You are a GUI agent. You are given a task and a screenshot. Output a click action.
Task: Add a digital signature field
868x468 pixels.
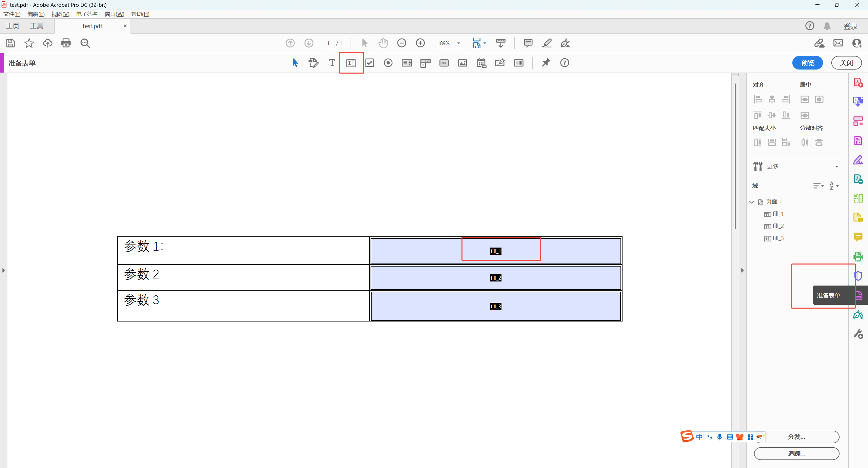(x=500, y=63)
